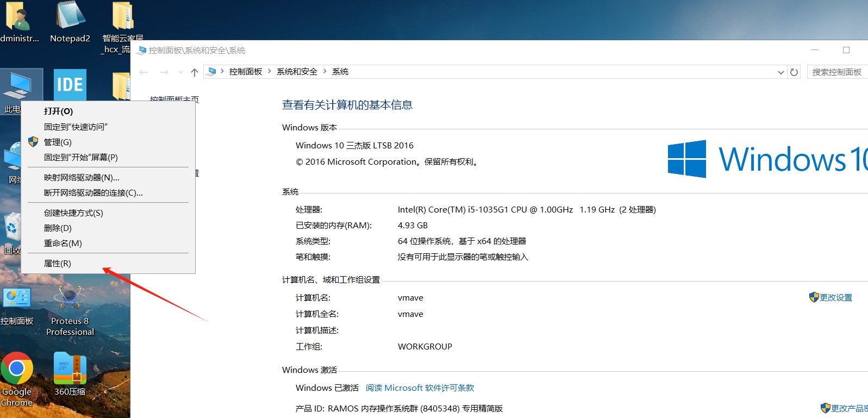Viewport: 868px width, 418px height.
Task: Choose 固定到"快速访问" menu entry
Action: [108, 127]
